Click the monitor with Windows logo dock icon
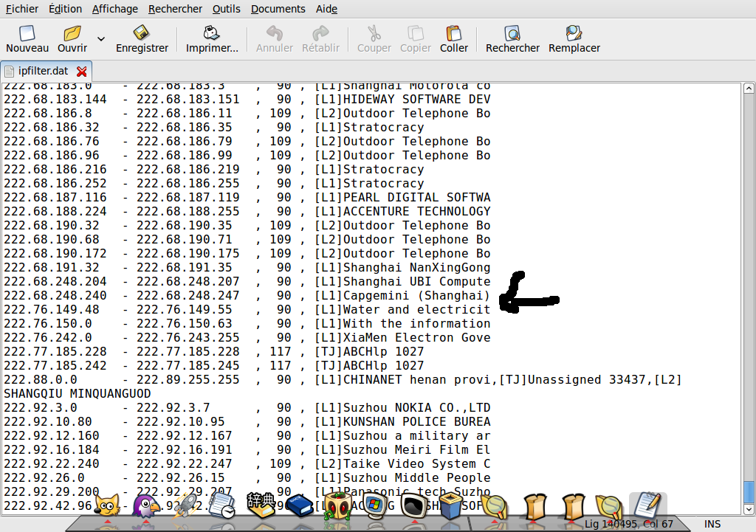 click(375, 506)
